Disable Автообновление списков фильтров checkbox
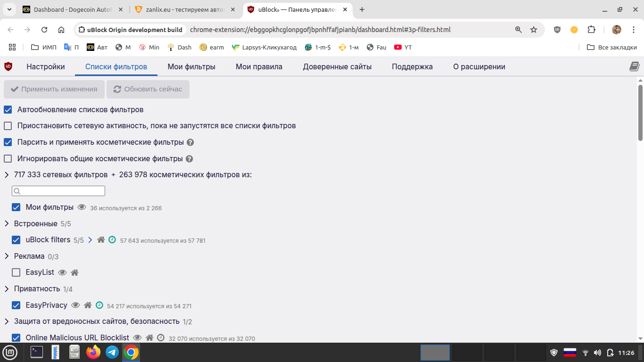Viewport: 644px width, 362px height. tap(8, 110)
